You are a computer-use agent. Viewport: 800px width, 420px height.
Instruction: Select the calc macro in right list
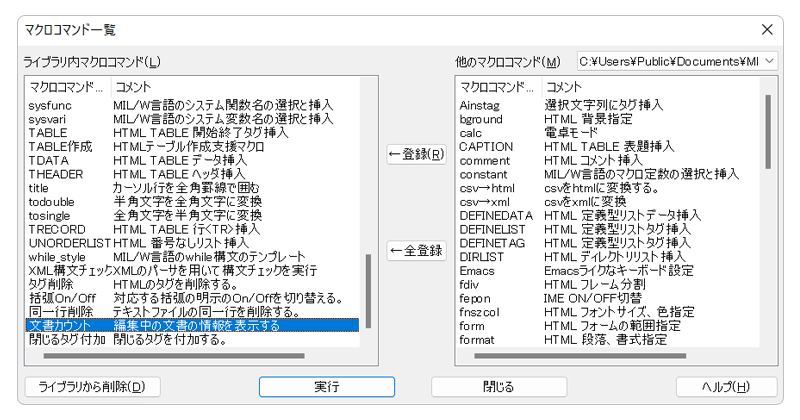click(x=470, y=132)
